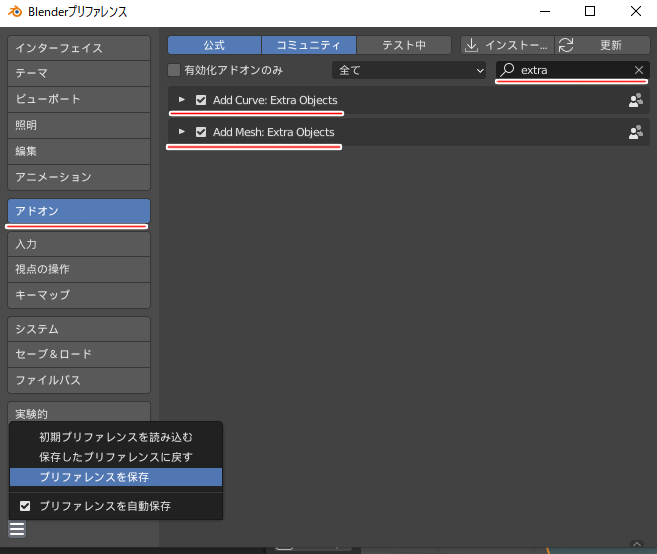
Task: Switch to the テーマ section
Action: pos(78,73)
